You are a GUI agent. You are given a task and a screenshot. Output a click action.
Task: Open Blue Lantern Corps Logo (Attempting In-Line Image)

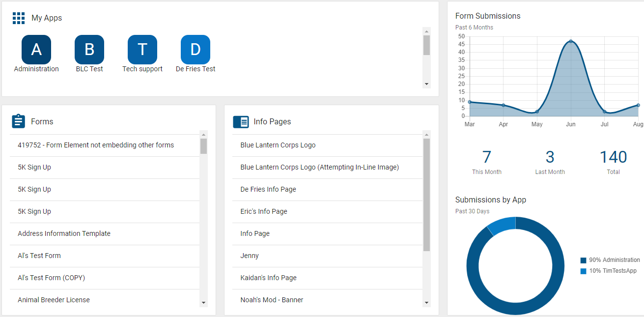(327, 168)
